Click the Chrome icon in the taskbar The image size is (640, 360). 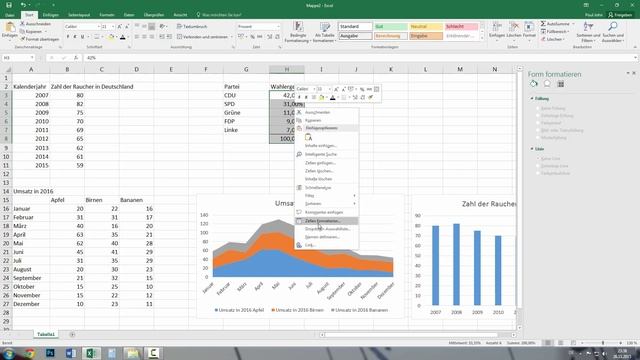30,353
